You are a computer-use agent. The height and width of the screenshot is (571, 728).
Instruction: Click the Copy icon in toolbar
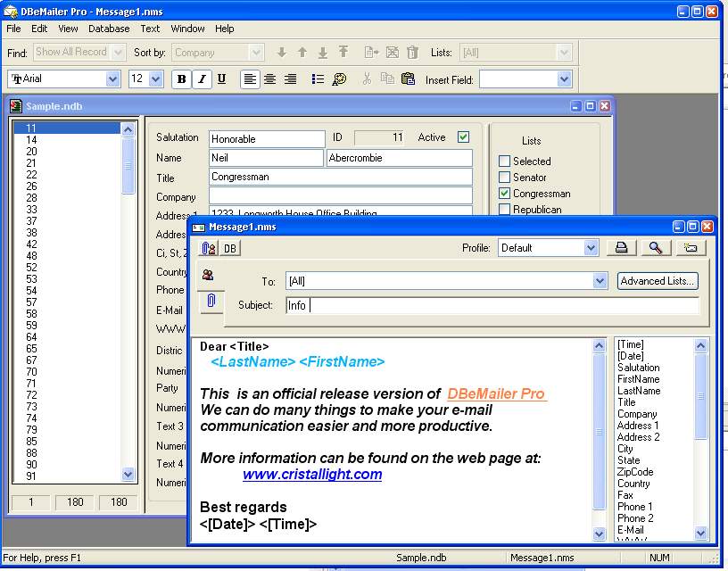coord(387,79)
